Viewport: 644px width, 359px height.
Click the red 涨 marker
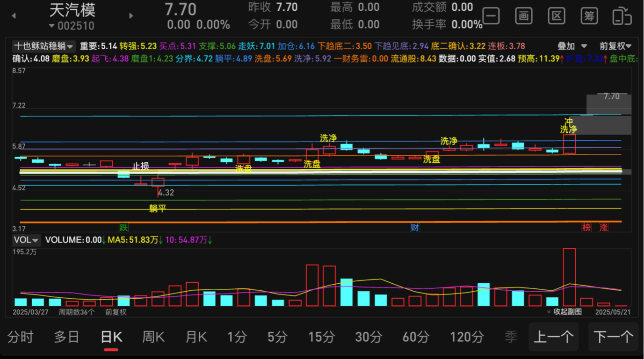(x=604, y=228)
